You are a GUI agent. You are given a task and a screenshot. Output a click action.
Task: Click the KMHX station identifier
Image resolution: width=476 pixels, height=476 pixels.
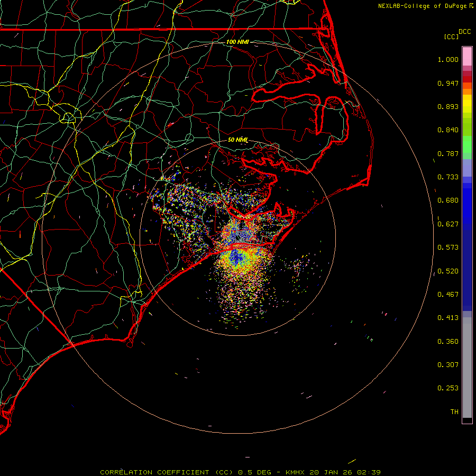(295, 472)
